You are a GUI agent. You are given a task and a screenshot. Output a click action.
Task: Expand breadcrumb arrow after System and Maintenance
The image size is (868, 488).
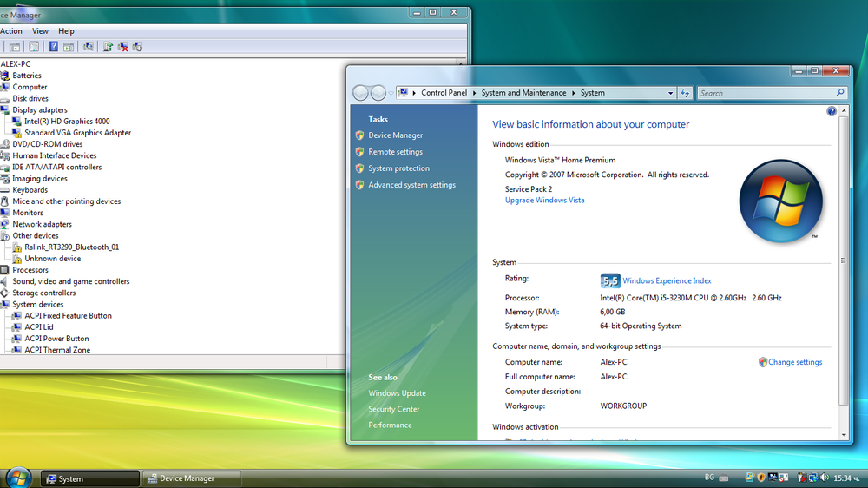coord(574,93)
